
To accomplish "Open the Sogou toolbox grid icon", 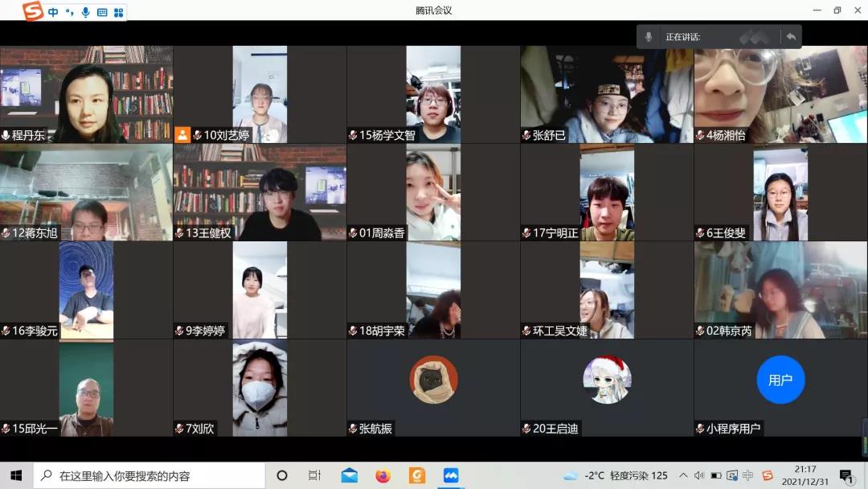I will (118, 12).
